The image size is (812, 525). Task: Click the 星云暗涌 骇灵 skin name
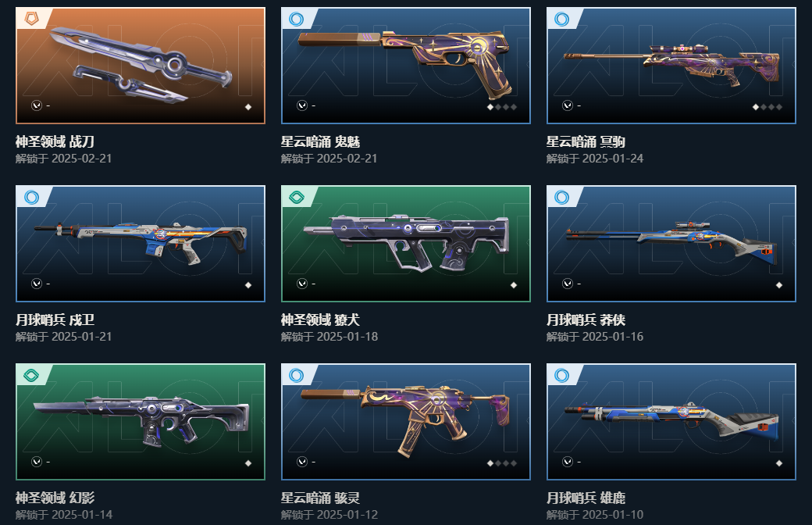[x=320, y=498]
